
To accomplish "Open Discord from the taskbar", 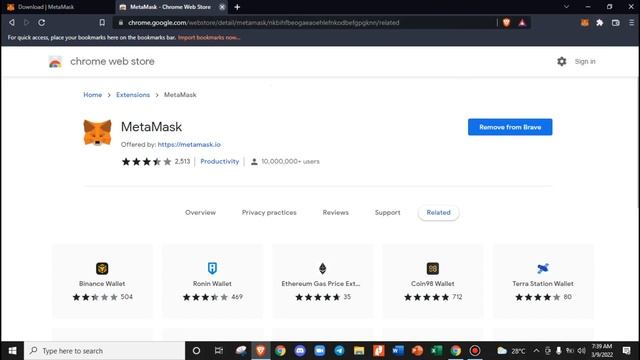I will pyautogui.click(x=300, y=351).
